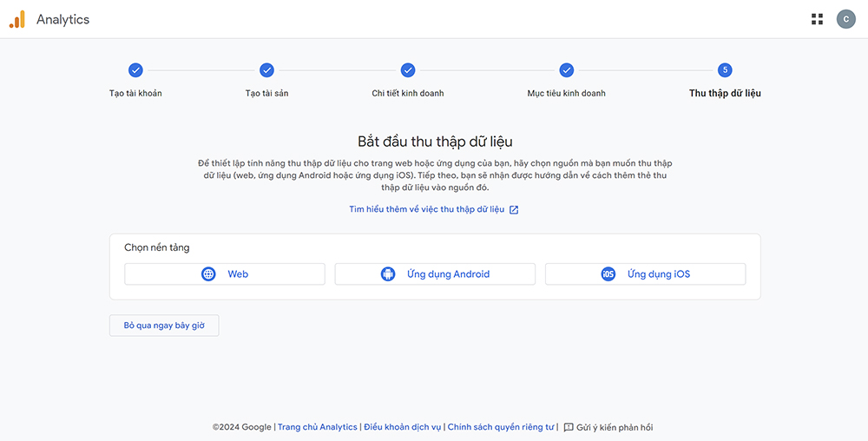Click Bỏ qua ngay bây giờ button
Viewport: 868px width, 441px height.
[x=164, y=326]
